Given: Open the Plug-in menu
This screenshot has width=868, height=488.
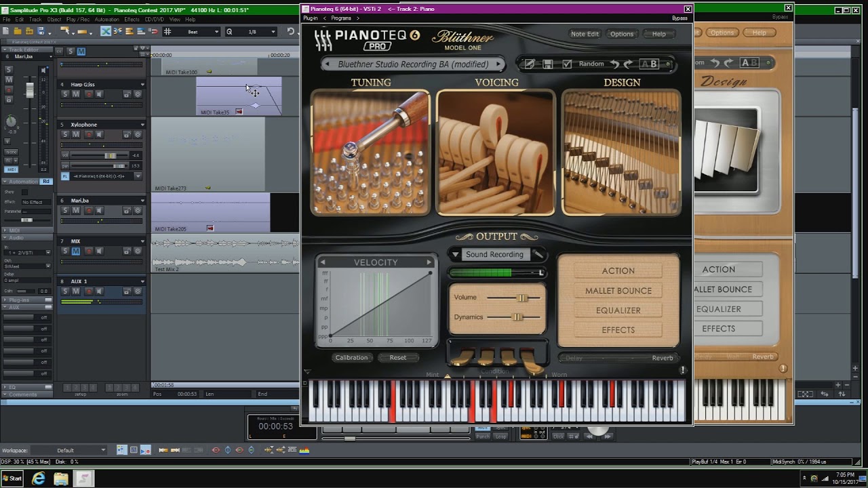Looking at the screenshot, I should click(311, 18).
